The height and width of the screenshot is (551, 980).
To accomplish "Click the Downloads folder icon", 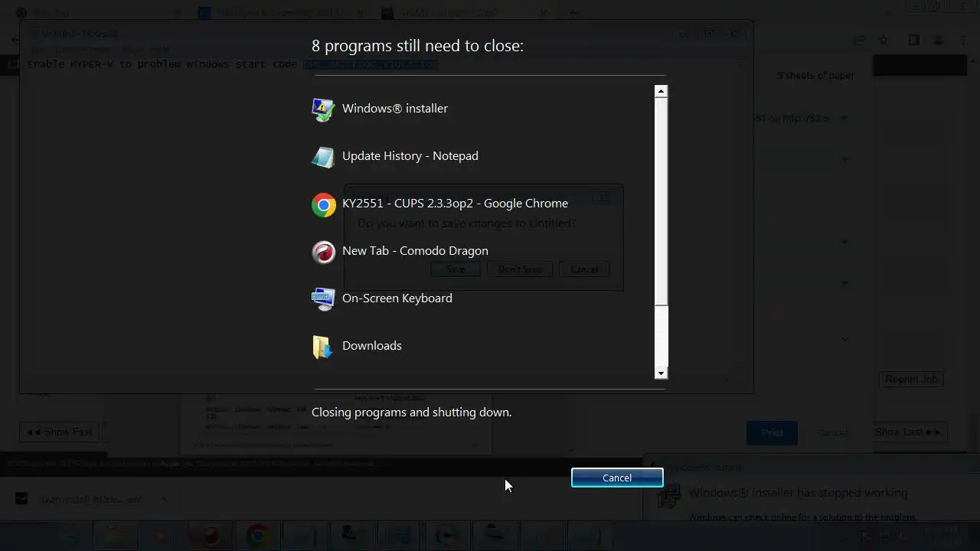I will (x=323, y=347).
